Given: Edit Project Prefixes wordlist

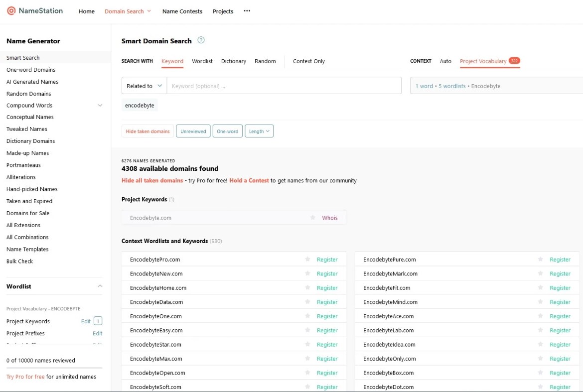Looking at the screenshot, I should [97, 333].
